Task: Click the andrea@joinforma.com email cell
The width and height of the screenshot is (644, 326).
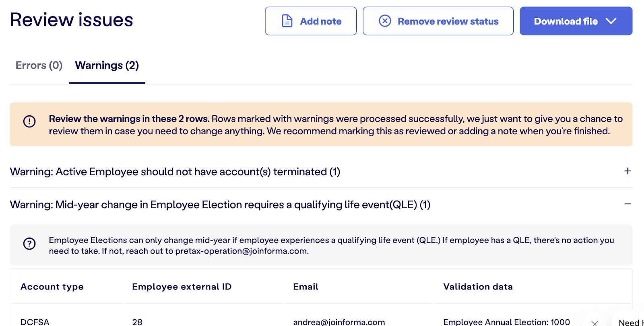Action: click(x=339, y=322)
